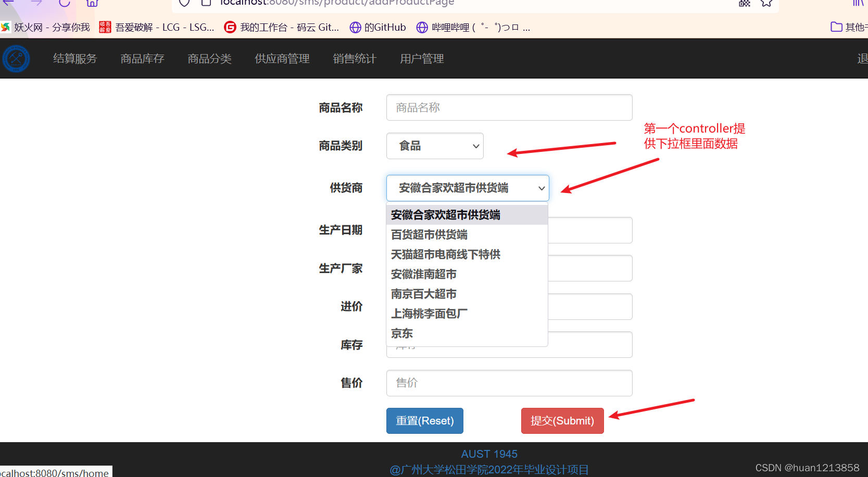Select 上海桃李面包厂 option
The image size is (868, 477).
click(467, 314)
